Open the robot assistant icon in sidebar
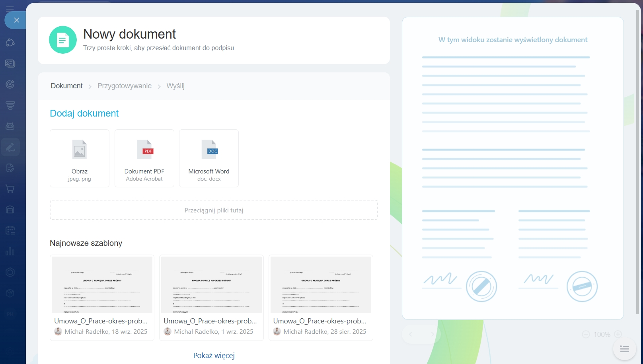The height and width of the screenshot is (364, 643). (x=10, y=126)
